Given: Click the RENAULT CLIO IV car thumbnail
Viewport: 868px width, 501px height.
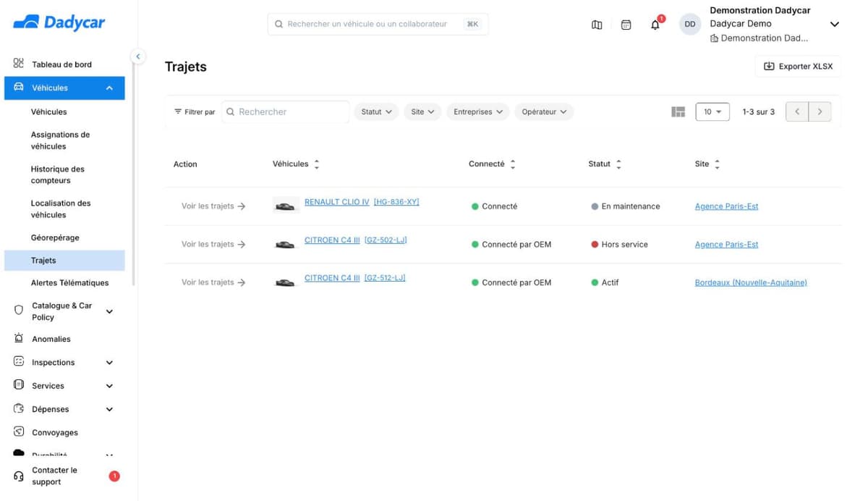Looking at the screenshot, I should [x=286, y=206].
